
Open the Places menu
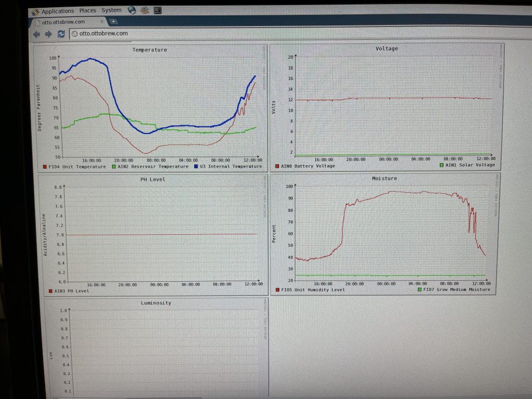pos(87,10)
